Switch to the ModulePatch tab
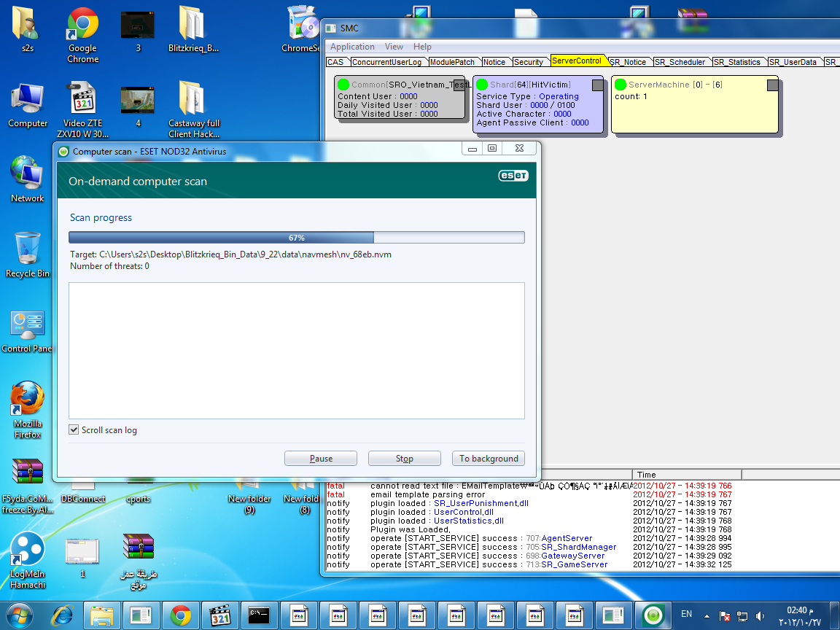This screenshot has width=840, height=630. click(x=452, y=62)
